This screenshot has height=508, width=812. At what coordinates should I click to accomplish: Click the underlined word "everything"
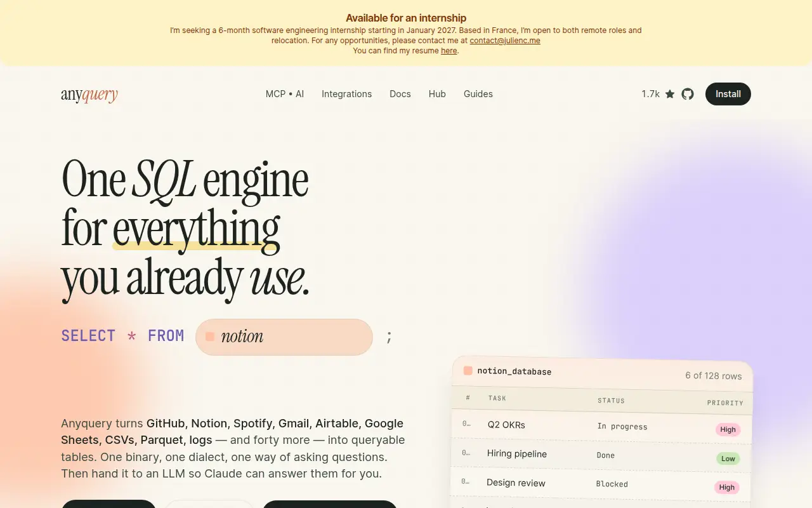click(196, 229)
